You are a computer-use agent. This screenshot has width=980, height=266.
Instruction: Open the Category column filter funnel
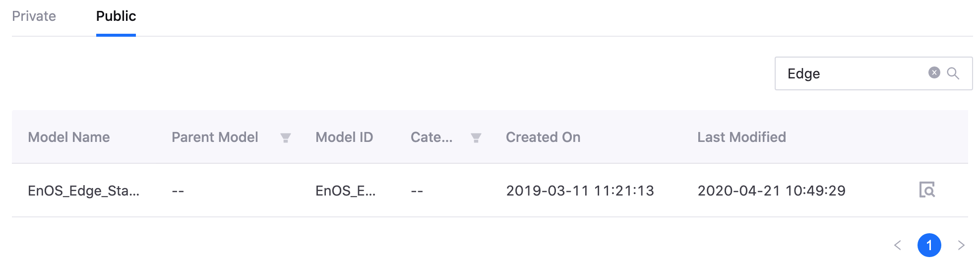click(476, 138)
